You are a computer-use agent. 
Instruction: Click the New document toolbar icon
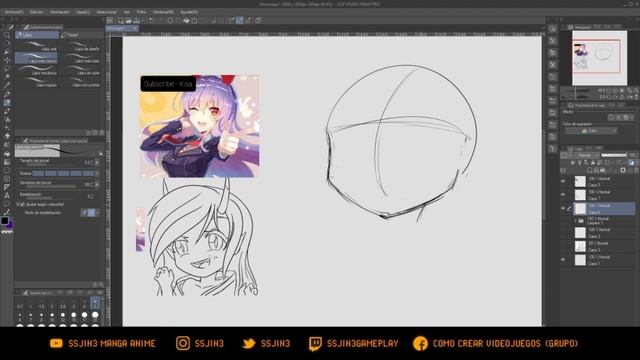click(x=120, y=20)
